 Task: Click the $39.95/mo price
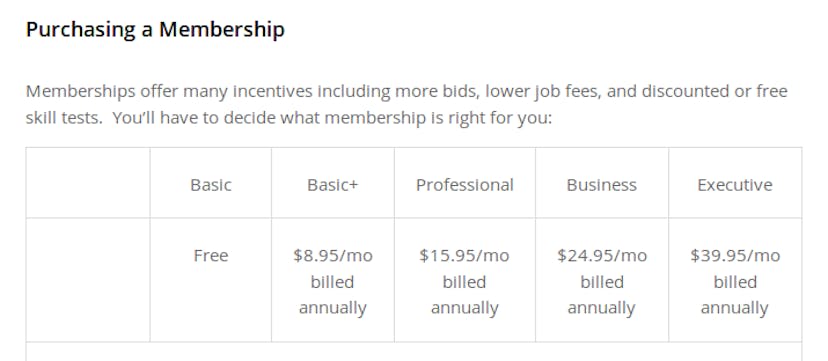735,255
